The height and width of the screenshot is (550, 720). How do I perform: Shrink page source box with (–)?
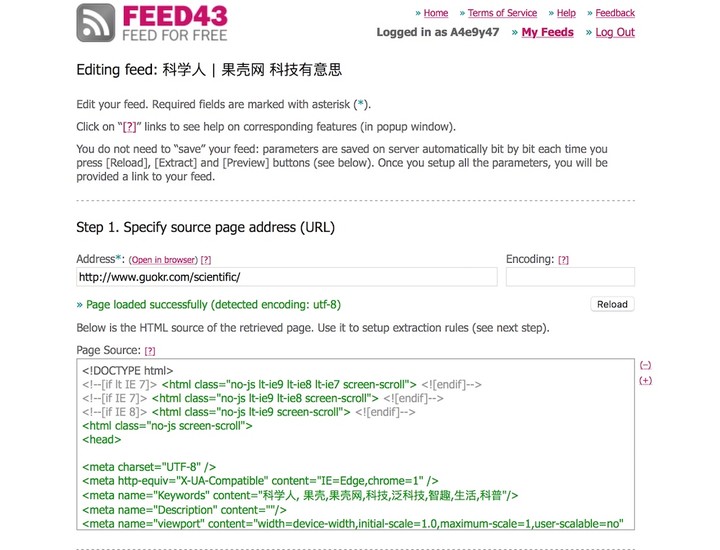(x=645, y=365)
